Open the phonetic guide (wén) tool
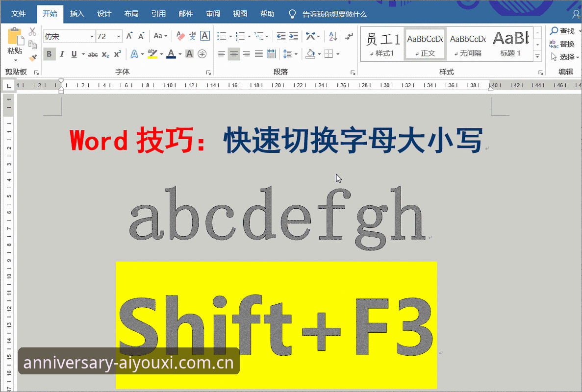Image resolution: width=582 pixels, height=392 pixels. [x=192, y=36]
